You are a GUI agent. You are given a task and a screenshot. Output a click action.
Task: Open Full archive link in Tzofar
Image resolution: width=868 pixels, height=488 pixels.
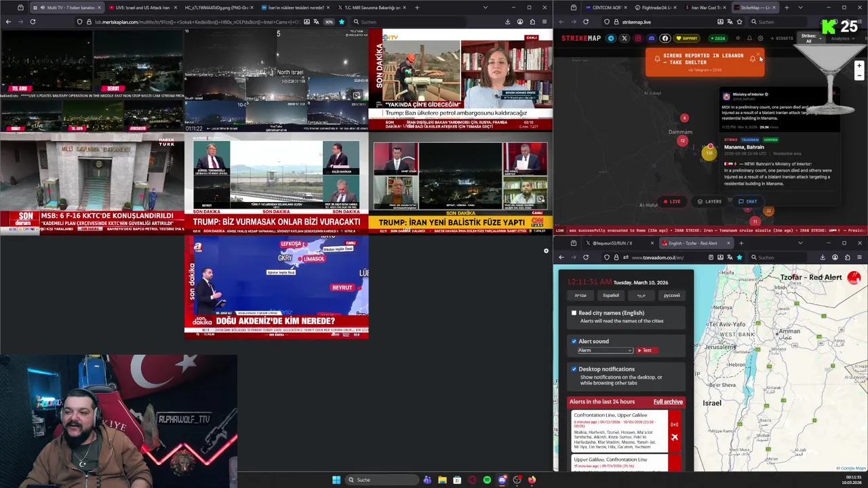click(668, 402)
